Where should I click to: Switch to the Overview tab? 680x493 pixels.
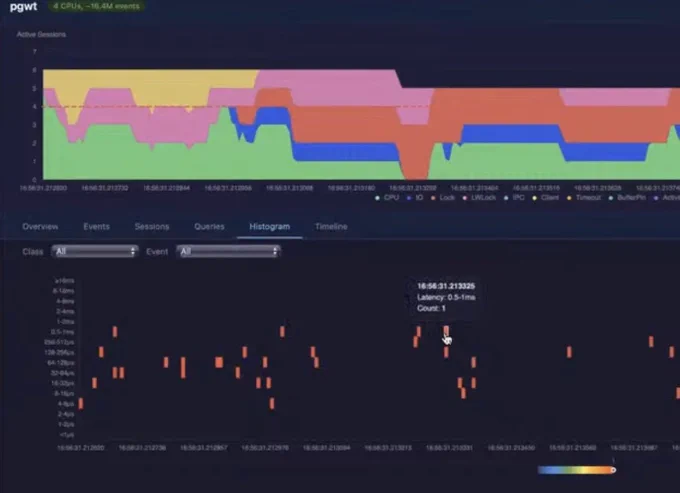pos(40,227)
